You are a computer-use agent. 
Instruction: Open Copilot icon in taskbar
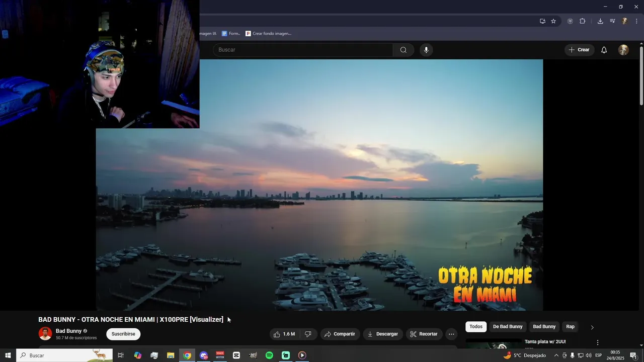click(x=138, y=355)
